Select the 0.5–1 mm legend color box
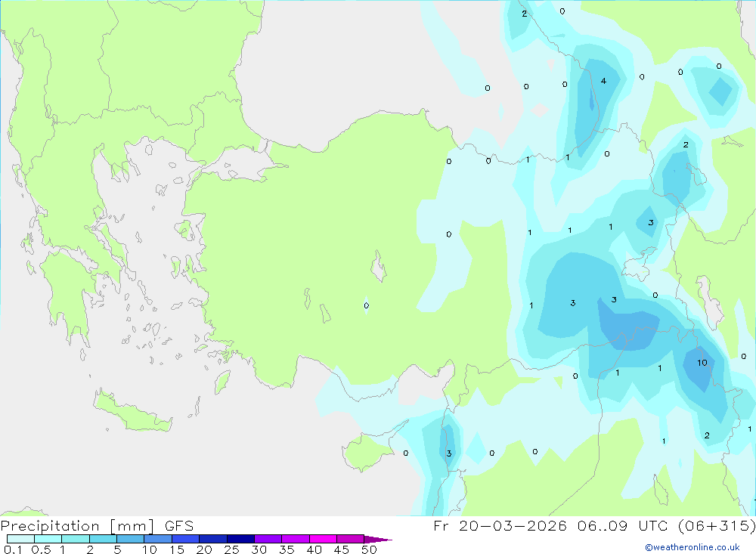The height and width of the screenshot is (554, 756). 48,539
